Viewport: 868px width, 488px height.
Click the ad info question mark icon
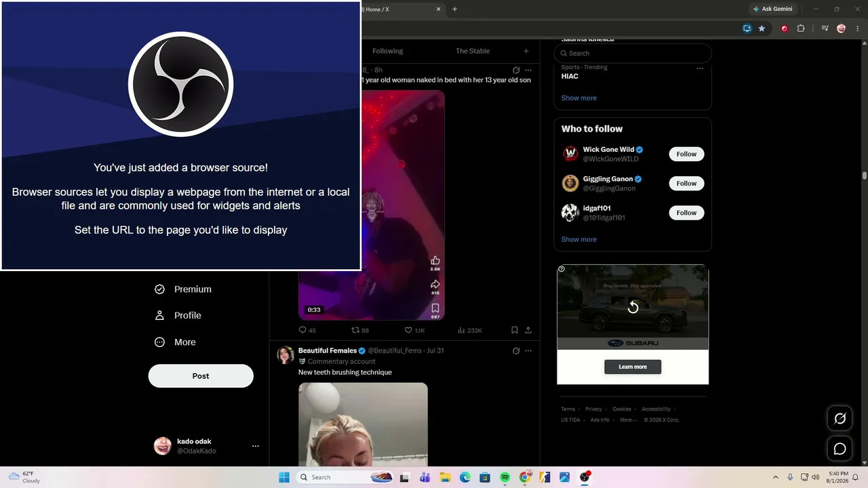pyautogui.click(x=561, y=269)
